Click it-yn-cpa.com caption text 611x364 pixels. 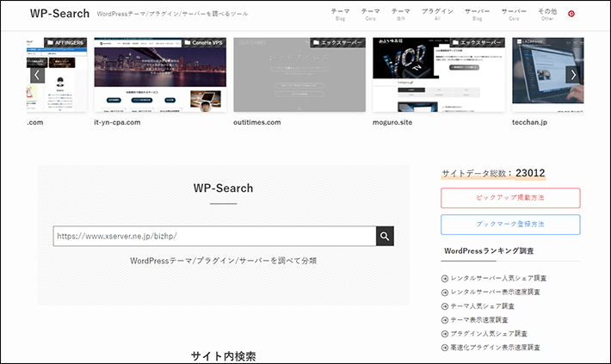tap(117, 122)
